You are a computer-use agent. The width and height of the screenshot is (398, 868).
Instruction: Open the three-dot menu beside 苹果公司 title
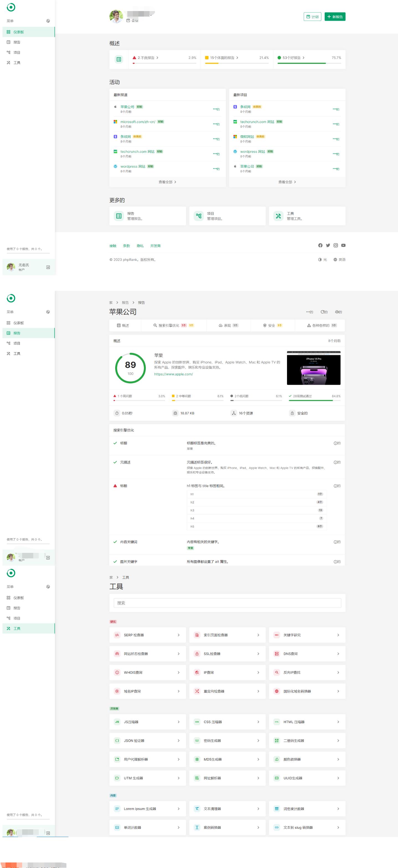pos(309,312)
